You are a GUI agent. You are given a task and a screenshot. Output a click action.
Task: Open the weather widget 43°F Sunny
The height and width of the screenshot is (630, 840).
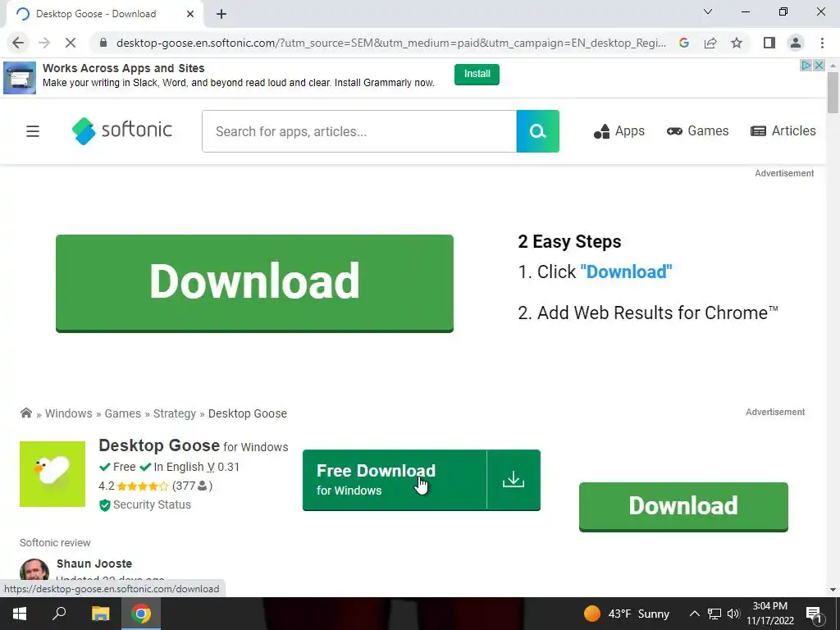[x=627, y=614]
